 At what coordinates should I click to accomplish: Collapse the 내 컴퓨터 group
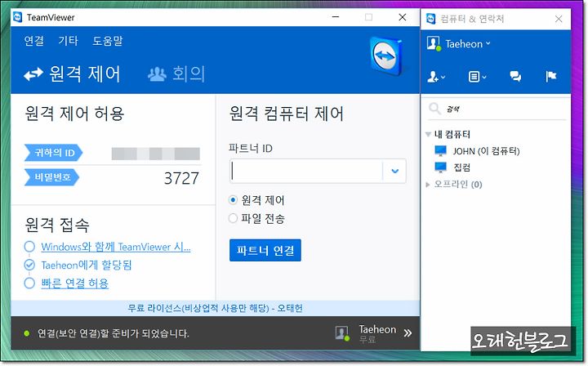(428, 134)
